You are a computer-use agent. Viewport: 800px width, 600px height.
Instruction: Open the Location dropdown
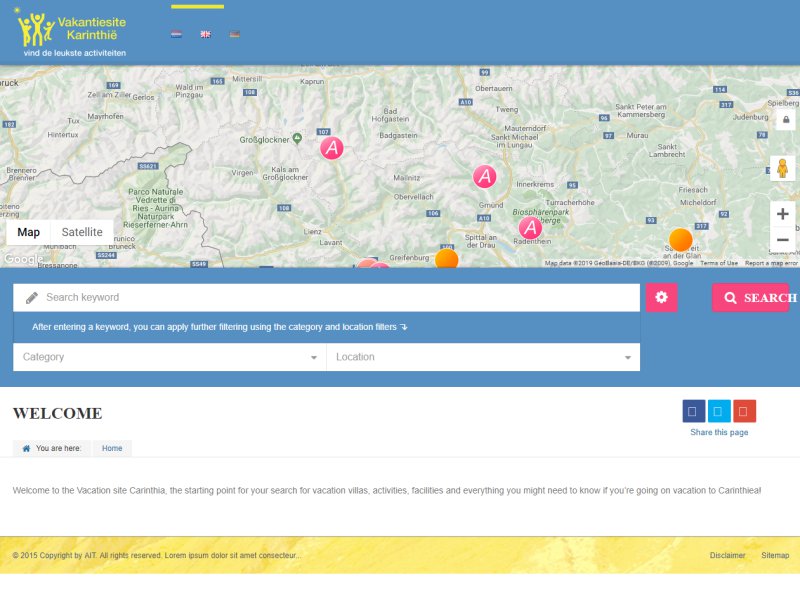point(483,357)
